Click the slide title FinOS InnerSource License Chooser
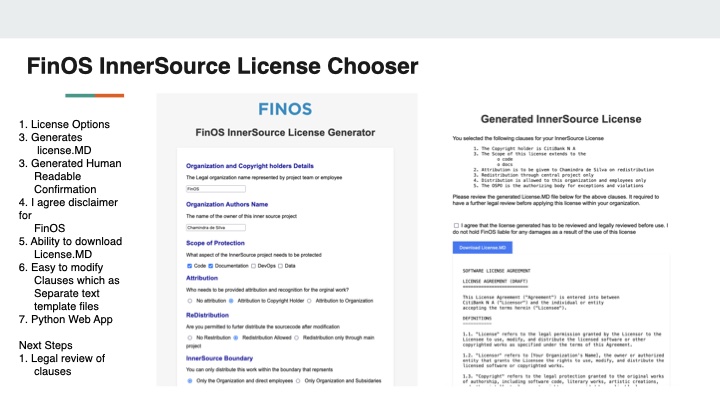Viewport: 720px width, 405px height. (222, 66)
